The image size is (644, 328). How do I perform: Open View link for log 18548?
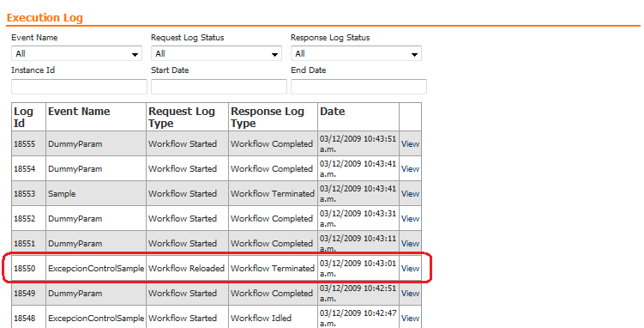pos(410,319)
